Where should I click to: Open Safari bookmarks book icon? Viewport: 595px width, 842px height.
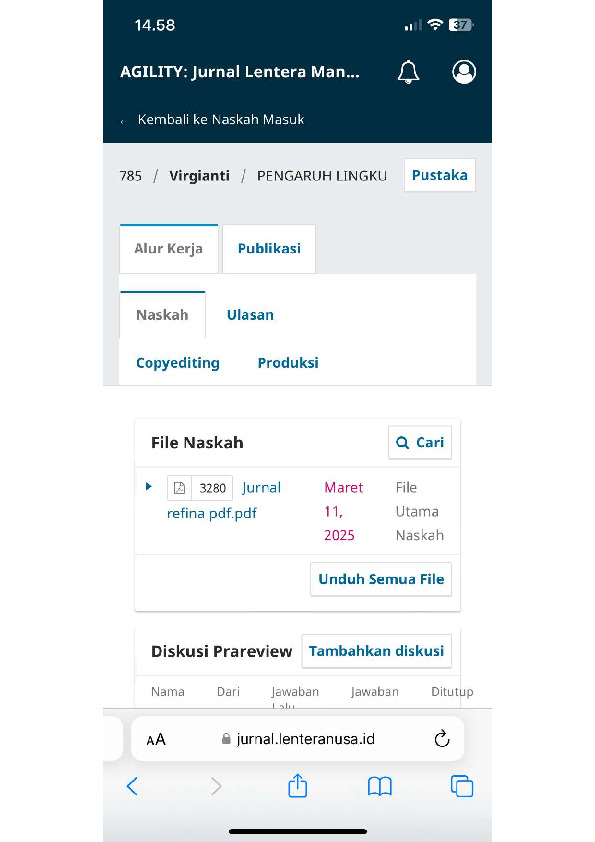(380, 787)
